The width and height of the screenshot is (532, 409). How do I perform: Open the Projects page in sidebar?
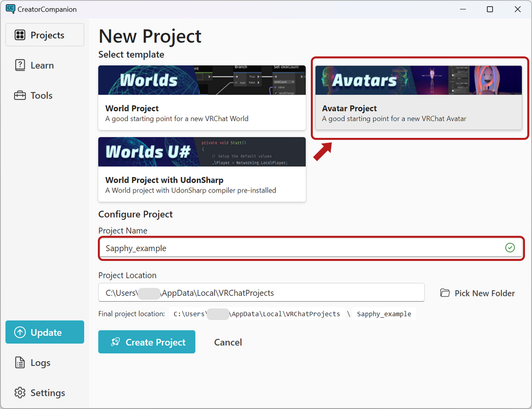45,35
